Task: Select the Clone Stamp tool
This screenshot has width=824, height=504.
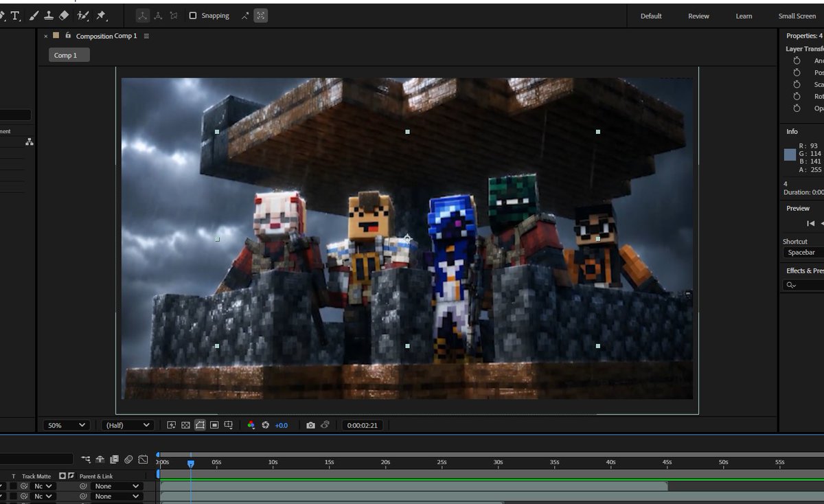Action: pos(49,15)
